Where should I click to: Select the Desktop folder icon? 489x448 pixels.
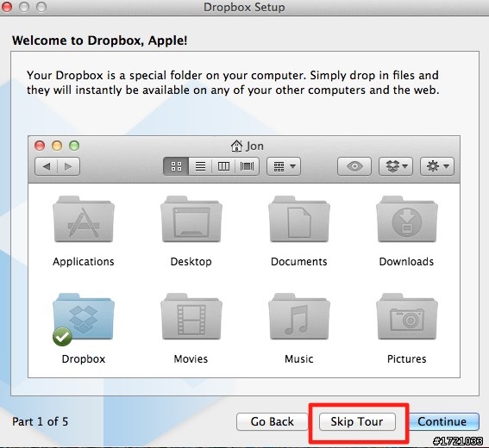(x=191, y=220)
